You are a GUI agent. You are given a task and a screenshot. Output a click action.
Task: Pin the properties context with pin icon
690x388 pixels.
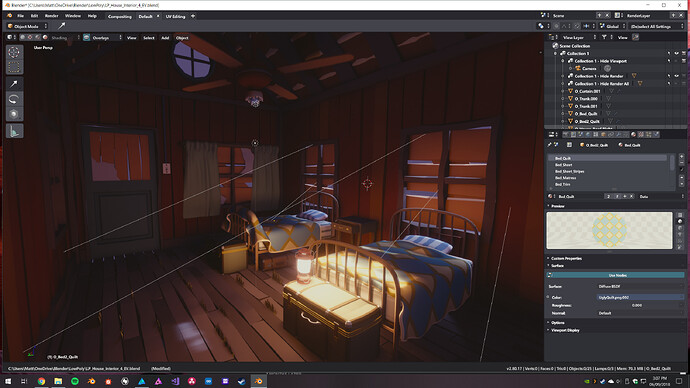click(x=550, y=145)
